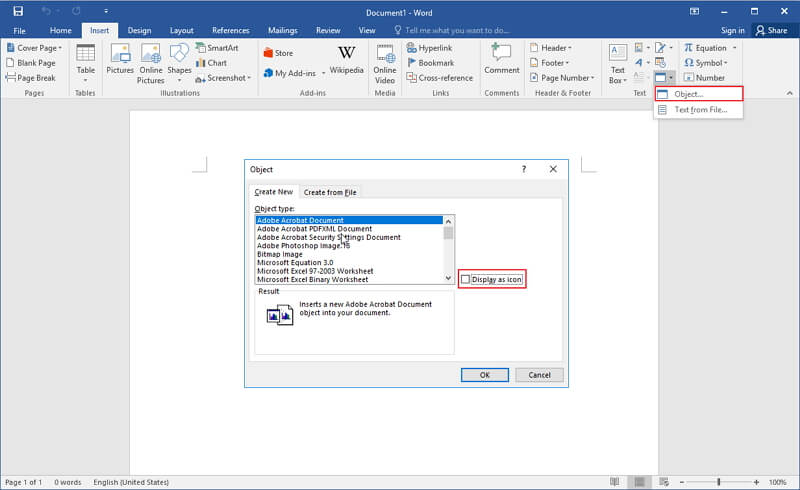Click the Pictures icon in Illustrations
The height and width of the screenshot is (490, 800).
[x=120, y=62]
